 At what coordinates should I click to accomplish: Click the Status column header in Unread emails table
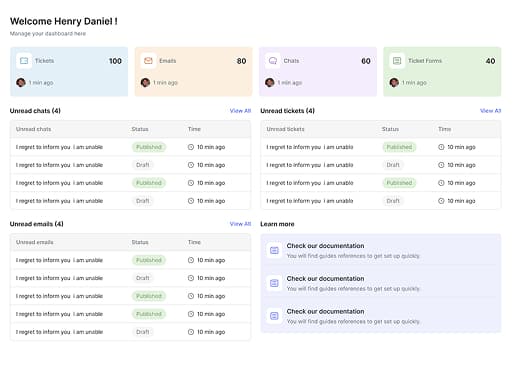point(140,242)
